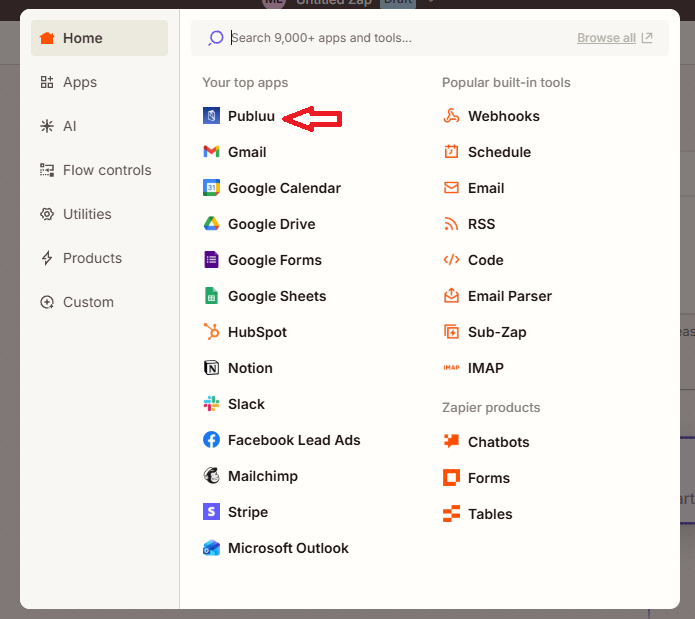
Task: Click the Facebook Lead Ads icon
Action: pyautogui.click(x=211, y=440)
